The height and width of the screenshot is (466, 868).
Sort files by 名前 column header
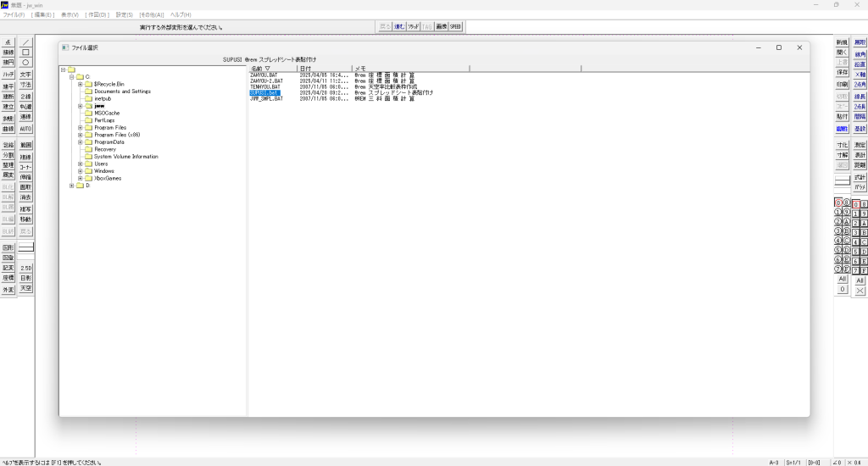(x=272, y=69)
